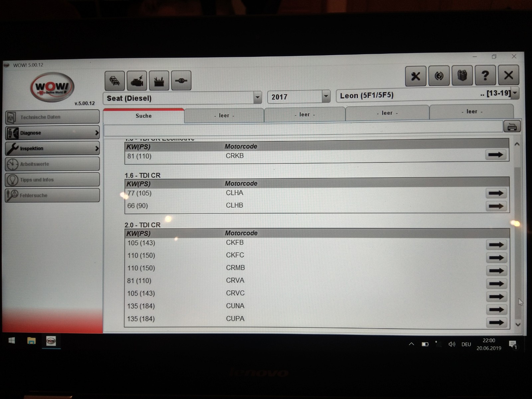Open the Diagnose menu

coord(52,133)
